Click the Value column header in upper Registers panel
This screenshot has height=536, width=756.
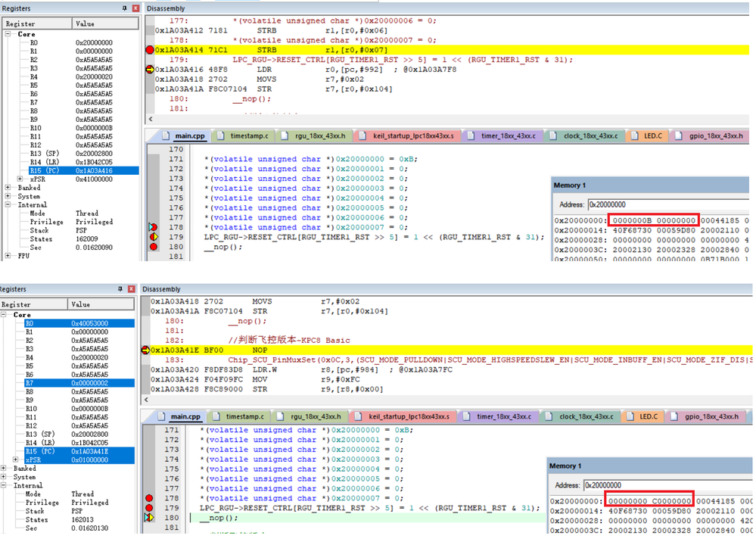coord(106,23)
